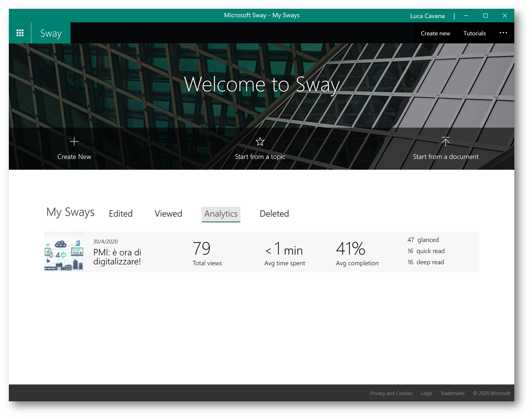Switch to the Edited tab
The width and height of the screenshot is (532, 419).
tap(120, 214)
